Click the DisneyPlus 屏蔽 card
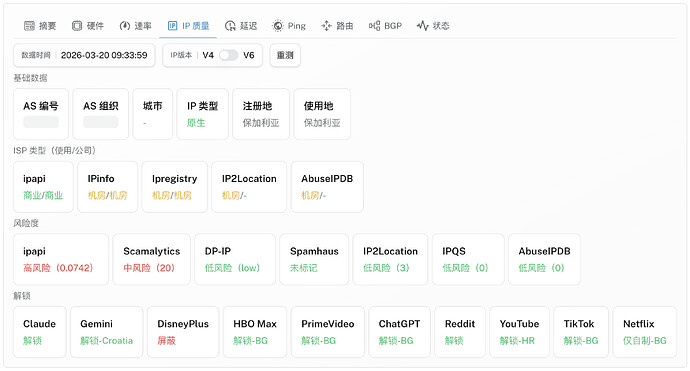 click(x=183, y=332)
